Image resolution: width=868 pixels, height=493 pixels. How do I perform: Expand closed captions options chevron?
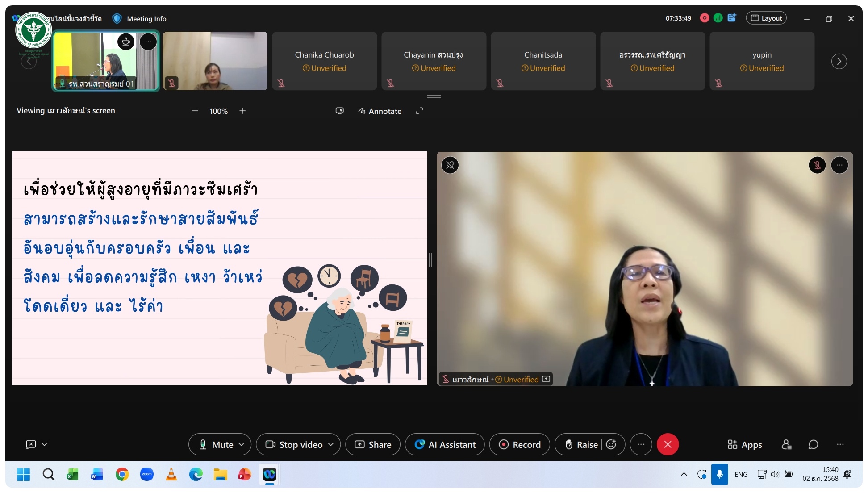[x=45, y=444]
